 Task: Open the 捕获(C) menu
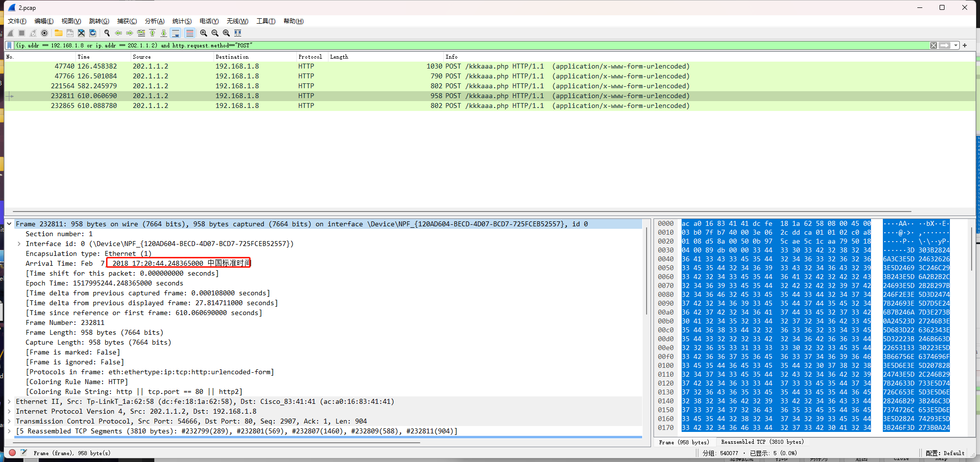127,21
